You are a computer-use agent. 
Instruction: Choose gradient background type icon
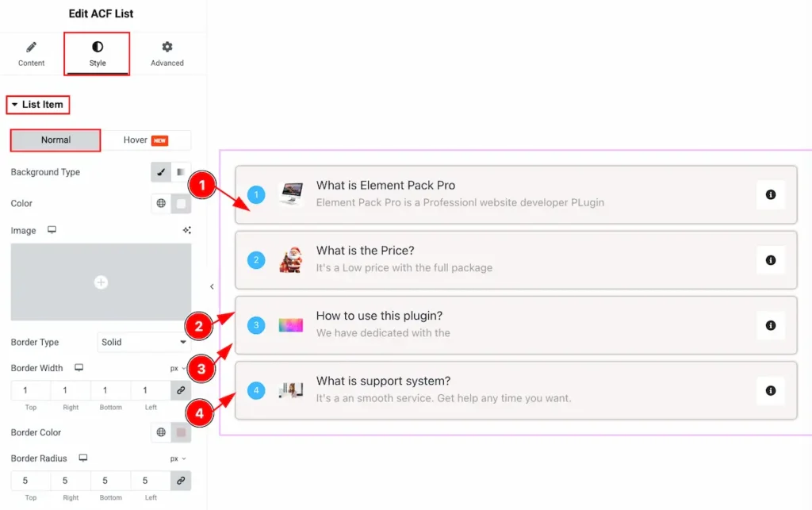pyautogui.click(x=181, y=172)
